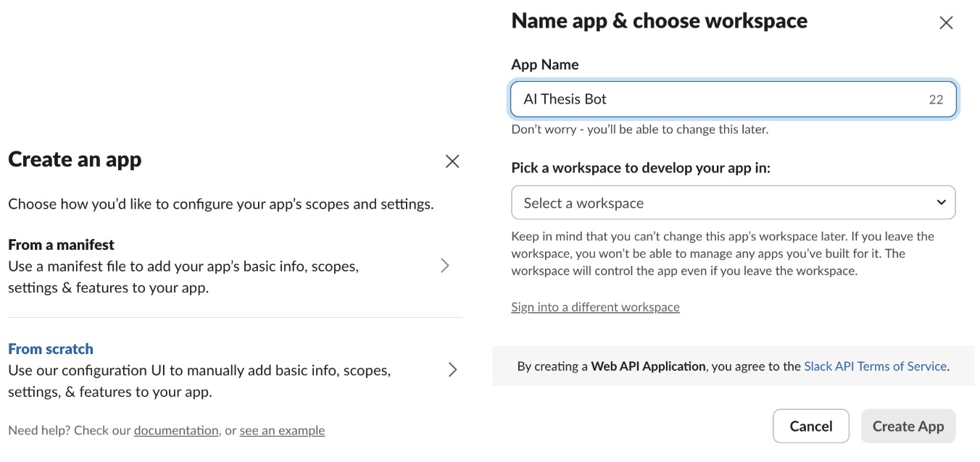This screenshot has width=980, height=462.
Task: Click the Create an app title
Action: tap(75, 159)
